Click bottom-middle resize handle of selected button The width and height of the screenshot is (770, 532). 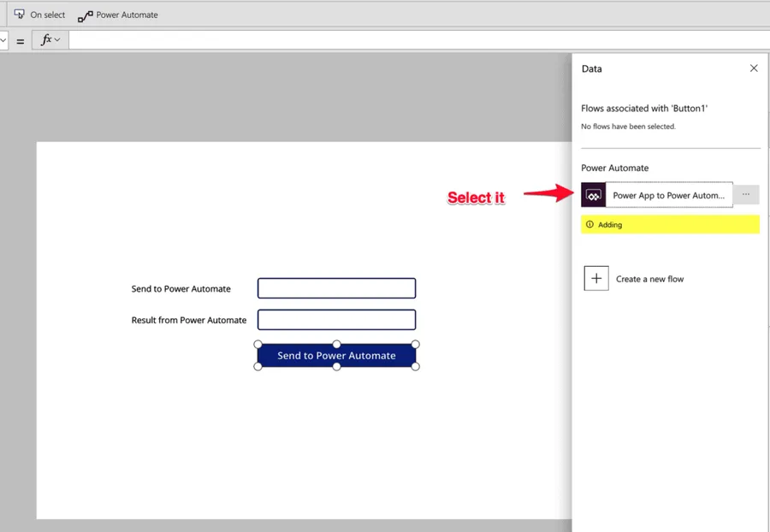336,367
